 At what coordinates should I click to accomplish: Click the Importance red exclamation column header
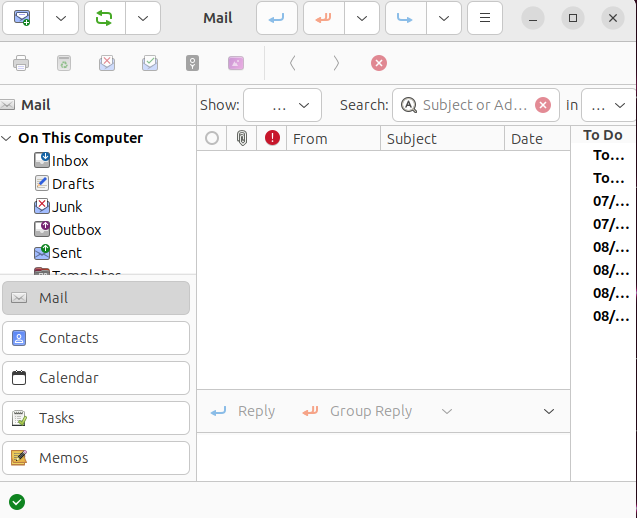tap(272, 139)
